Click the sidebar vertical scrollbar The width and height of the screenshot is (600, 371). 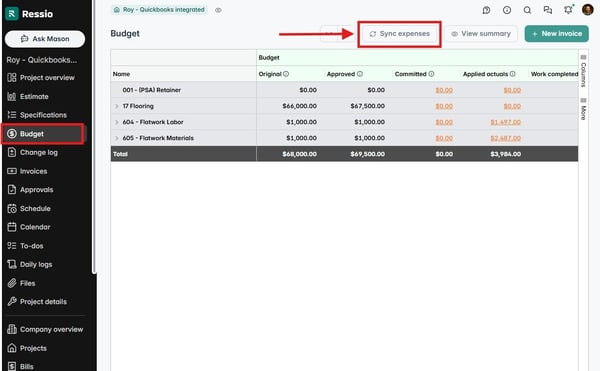pyautogui.click(x=94, y=137)
